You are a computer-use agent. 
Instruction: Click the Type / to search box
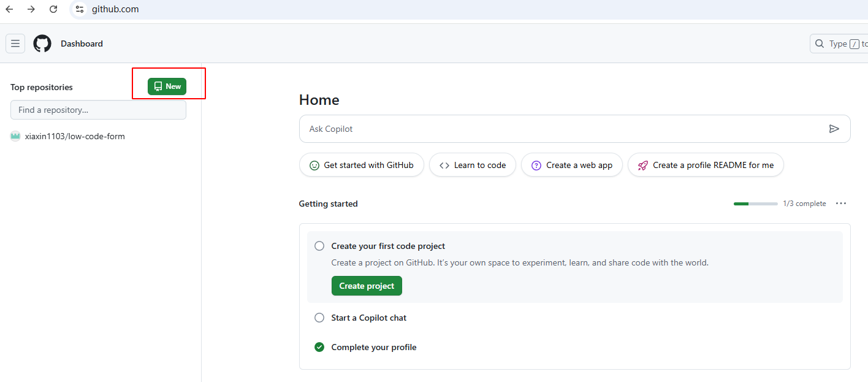pos(839,44)
